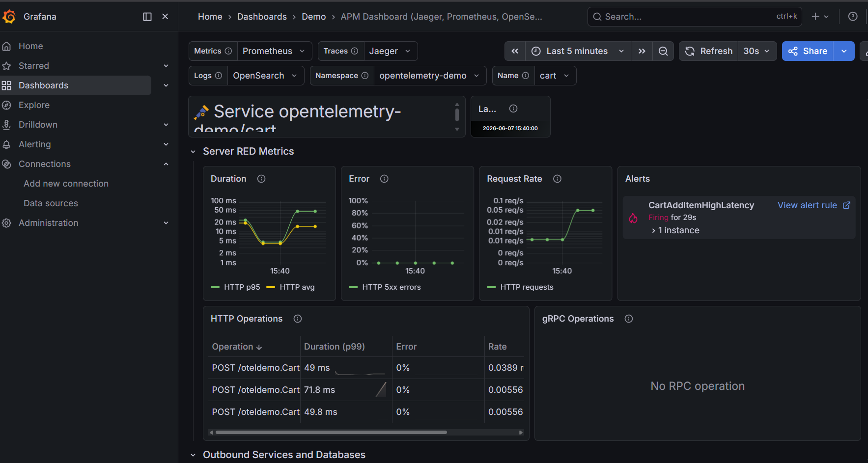Open Home in the sidebar
868x463 pixels.
tap(31, 46)
